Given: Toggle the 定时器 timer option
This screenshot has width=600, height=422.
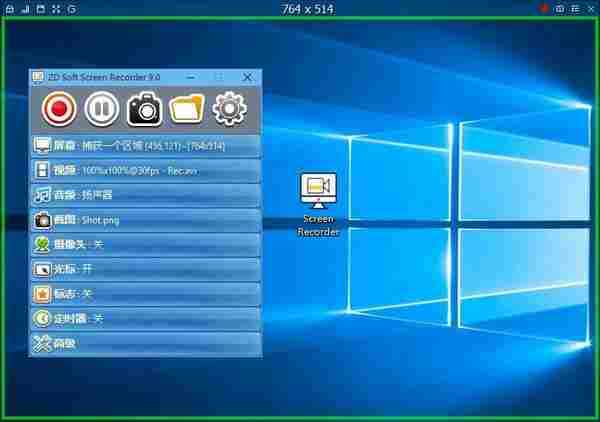Looking at the screenshot, I should pos(146,319).
